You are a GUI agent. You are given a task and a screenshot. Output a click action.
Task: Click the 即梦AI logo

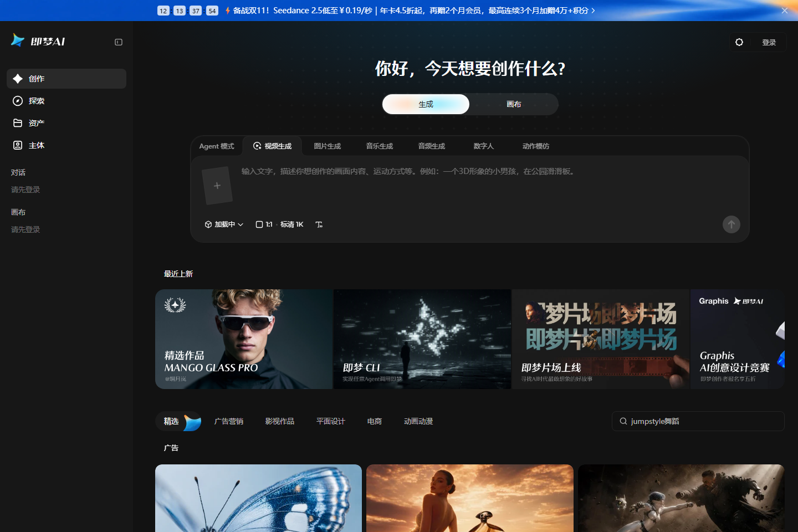tap(38, 41)
